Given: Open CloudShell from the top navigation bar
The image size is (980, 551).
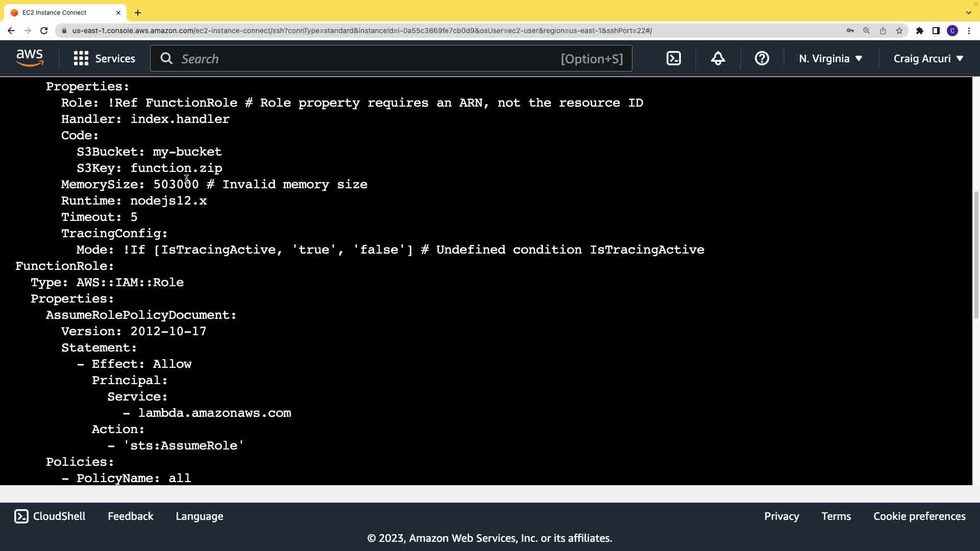Looking at the screenshot, I should point(674,58).
